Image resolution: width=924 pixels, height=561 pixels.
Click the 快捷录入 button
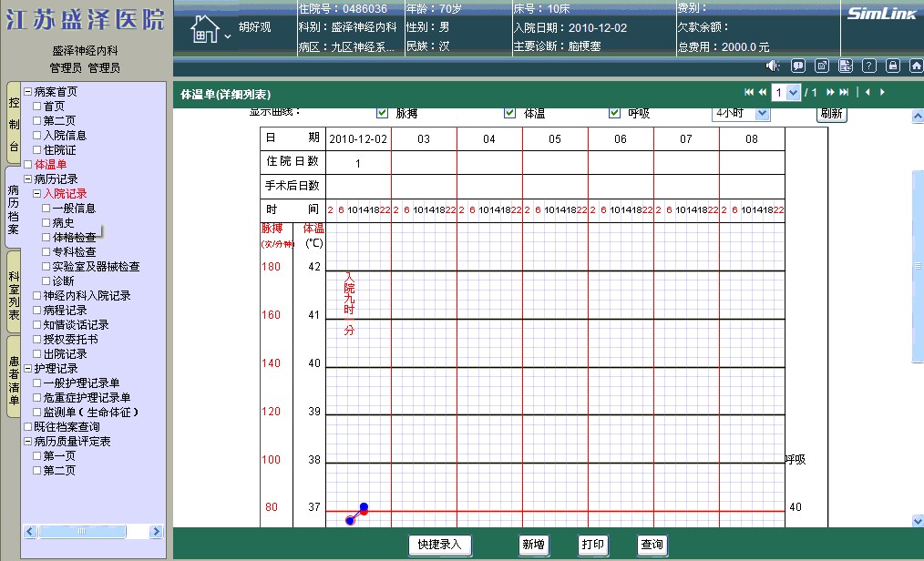point(440,545)
